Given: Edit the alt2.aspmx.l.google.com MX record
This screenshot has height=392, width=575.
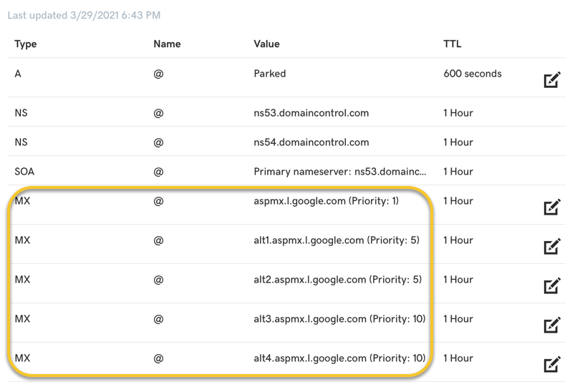Looking at the screenshot, I should coord(551,286).
